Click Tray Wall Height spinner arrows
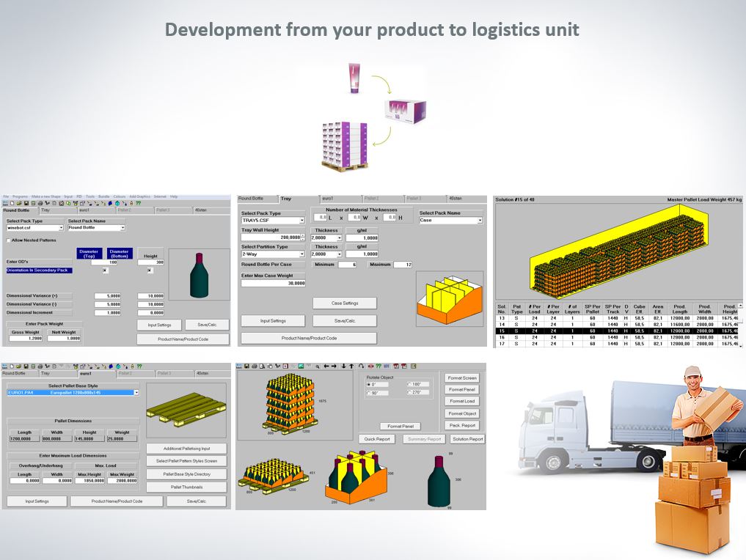This screenshot has width=746, height=560. pos(303,237)
